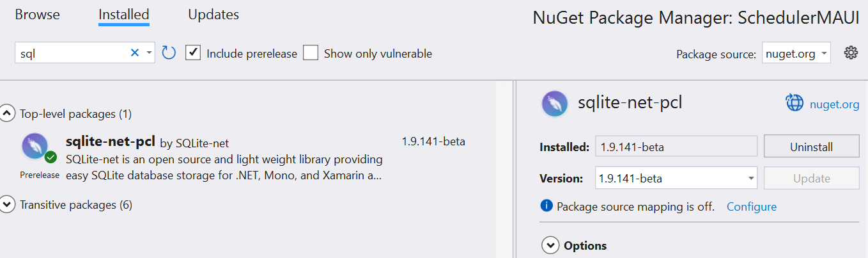Image resolution: width=868 pixels, height=258 pixels.
Task: Switch to the Updates tab
Action: click(x=213, y=15)
